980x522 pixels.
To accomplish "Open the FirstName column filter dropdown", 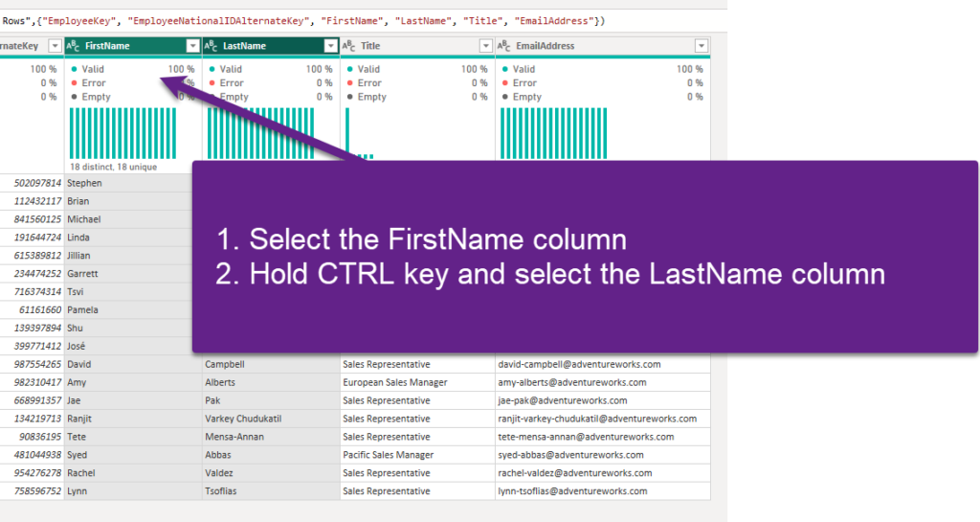I will [x=192, y=46].
